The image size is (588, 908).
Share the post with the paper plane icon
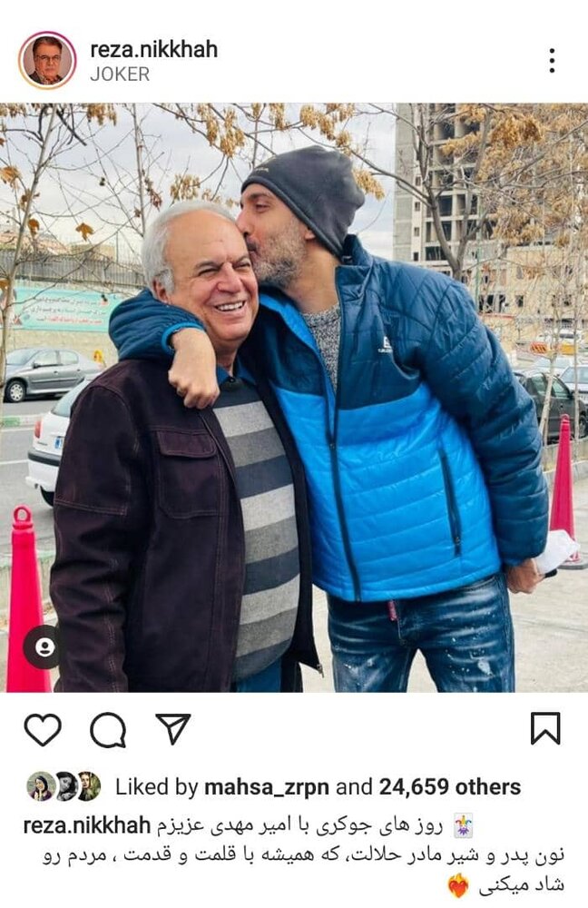[173, 728]
